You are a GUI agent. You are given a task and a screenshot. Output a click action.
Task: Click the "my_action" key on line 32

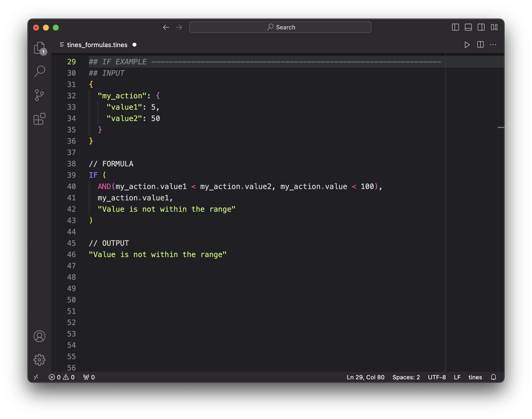coord(122,96)
